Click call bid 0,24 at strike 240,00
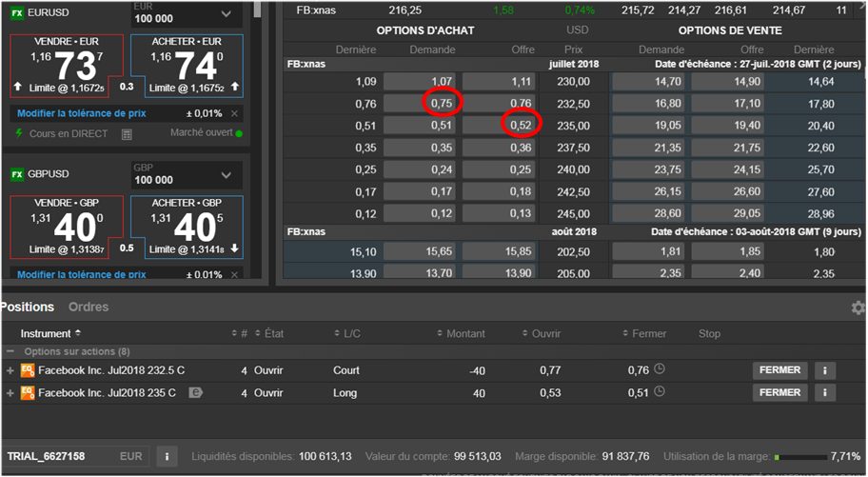 420,169
